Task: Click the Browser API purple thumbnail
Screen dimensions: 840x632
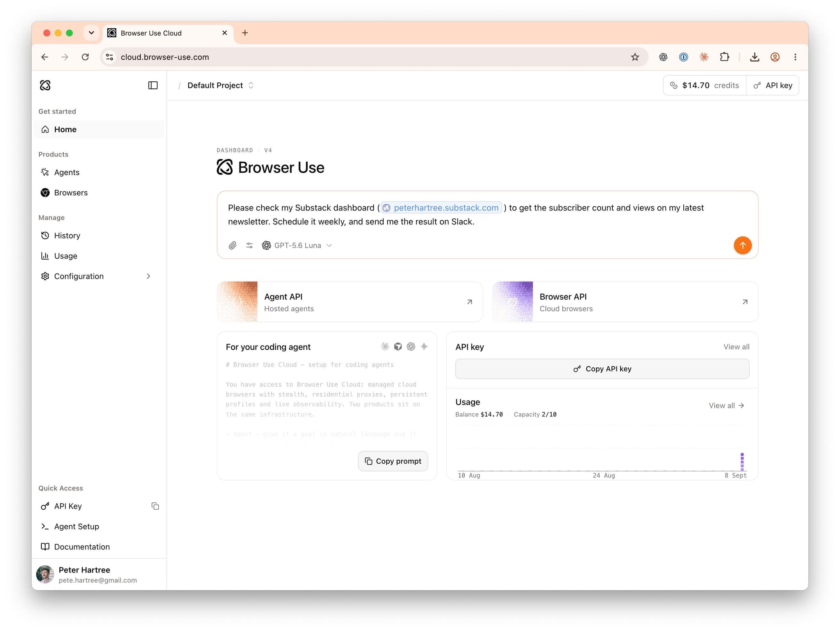Action: (x=513, y=302)
